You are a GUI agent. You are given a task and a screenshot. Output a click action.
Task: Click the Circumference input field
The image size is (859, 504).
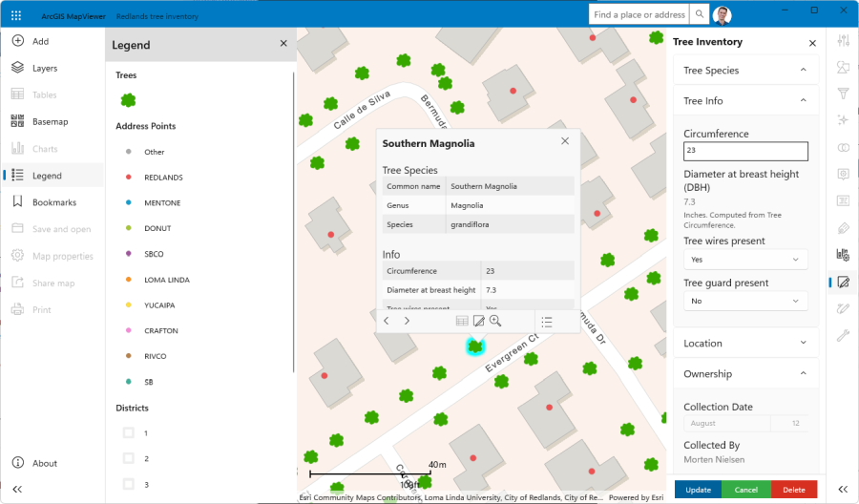(745, 151)
